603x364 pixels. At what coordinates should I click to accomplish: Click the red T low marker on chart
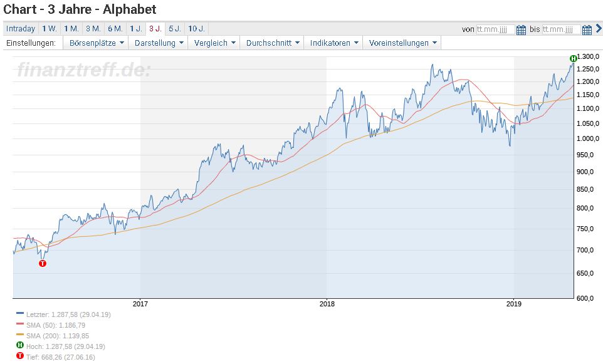pos(42,263)
